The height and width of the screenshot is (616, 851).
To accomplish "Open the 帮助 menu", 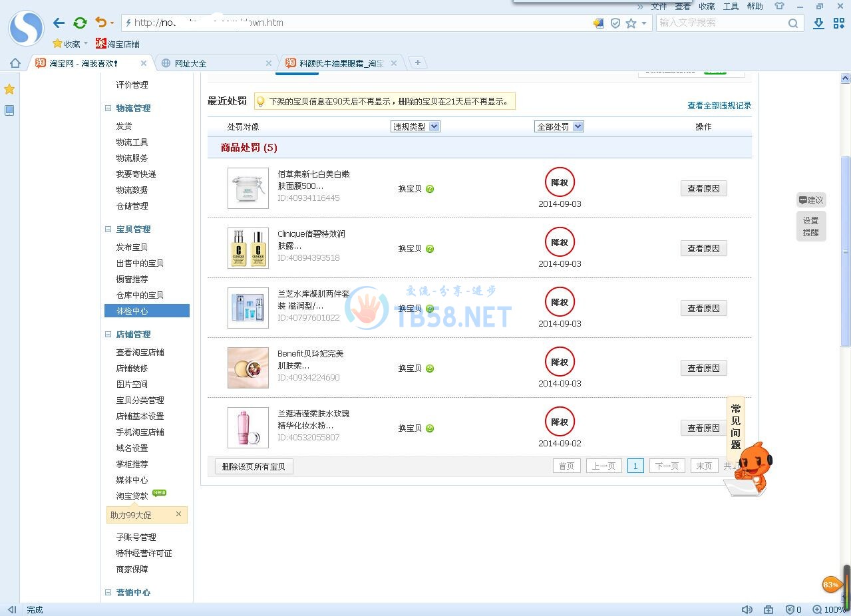I will pyautogui.click(x=755, y=7).
